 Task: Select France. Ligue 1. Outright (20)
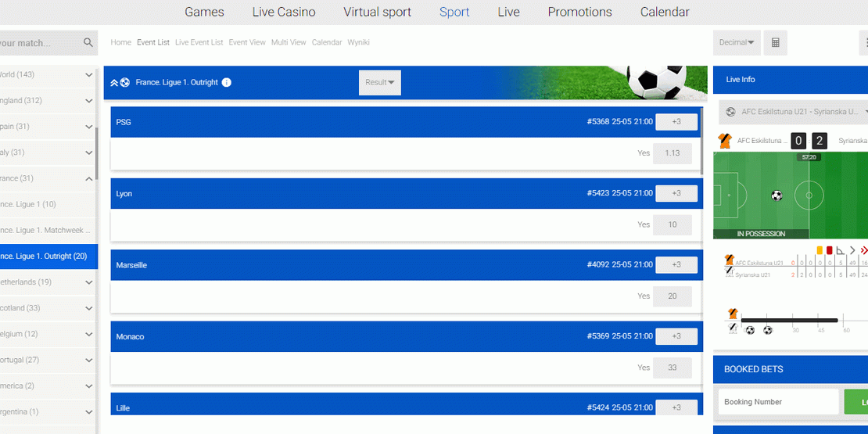(48, 256)
